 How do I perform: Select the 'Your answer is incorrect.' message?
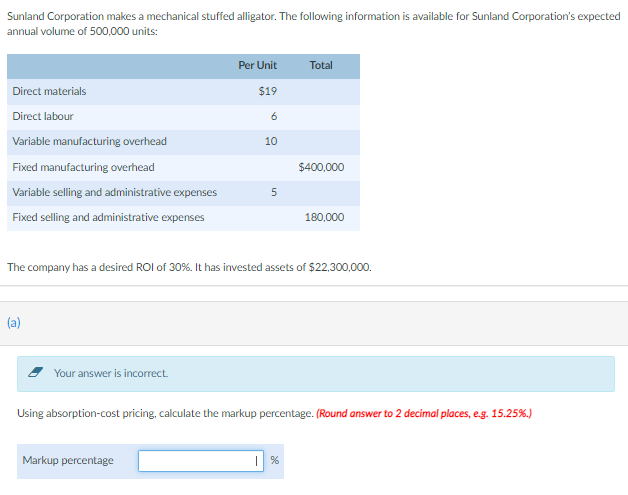[111, 373]
